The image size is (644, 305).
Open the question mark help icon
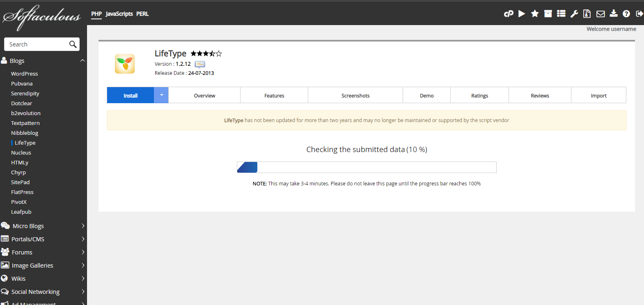tap(626, 14)
